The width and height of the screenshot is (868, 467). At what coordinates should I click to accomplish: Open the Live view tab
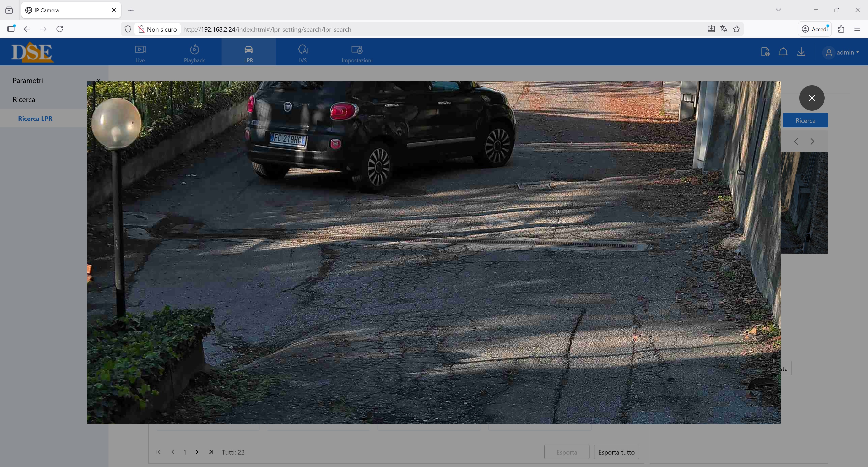140,53
